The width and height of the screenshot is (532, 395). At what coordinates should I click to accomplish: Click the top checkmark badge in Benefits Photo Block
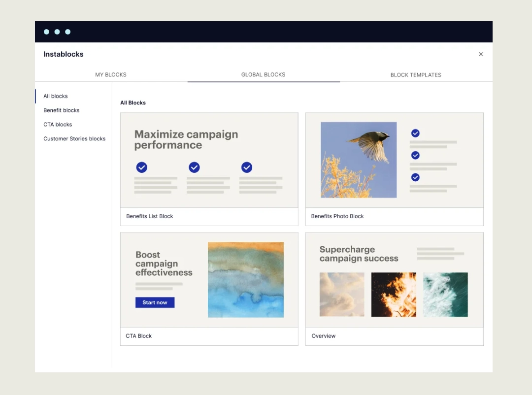[415, 133]
